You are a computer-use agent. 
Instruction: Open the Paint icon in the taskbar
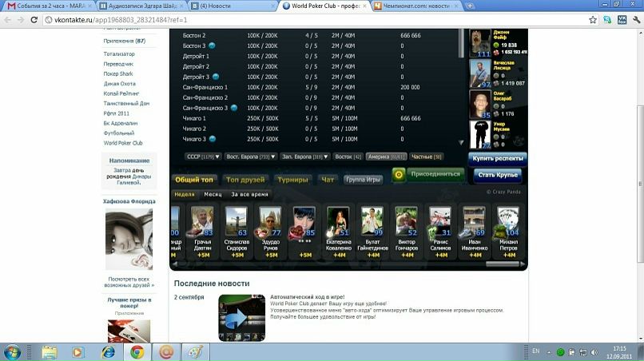point(195,351)
